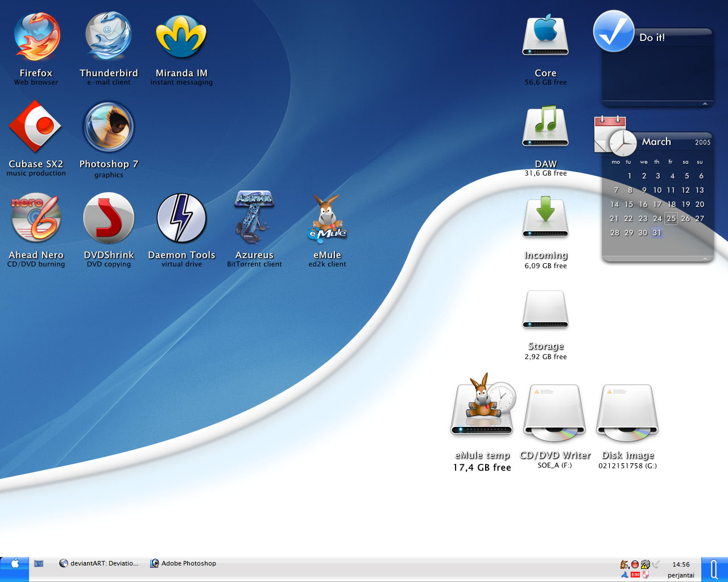Image resolution: width=728 pixels, height=582 pixels.
Task: Click the Do it! blue checkmark icon
Action: pos(614,31)
